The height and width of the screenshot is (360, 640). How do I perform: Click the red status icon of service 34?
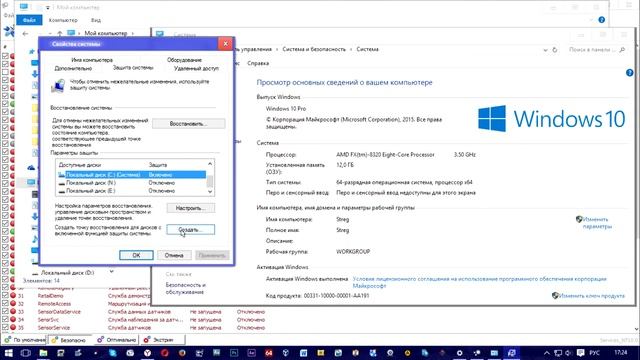click(13, 320)
